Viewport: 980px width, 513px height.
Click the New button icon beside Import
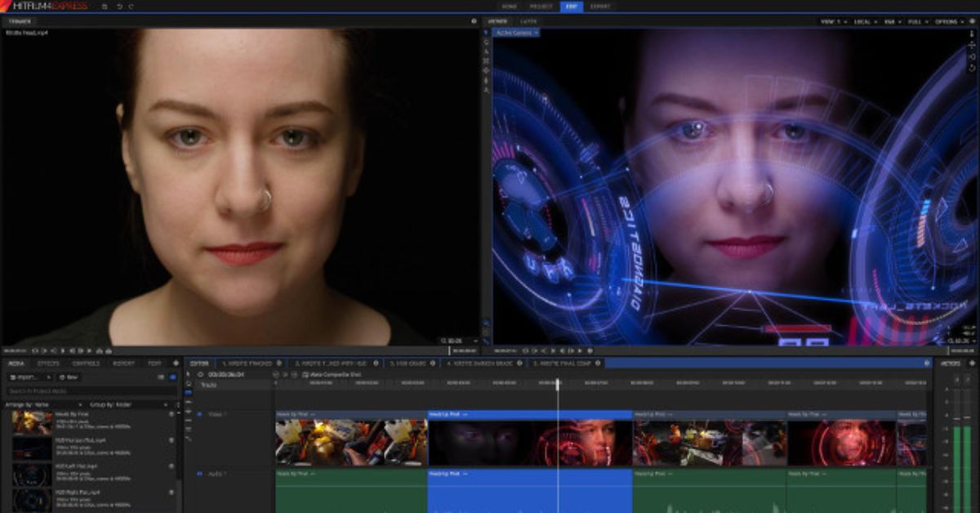62,377
